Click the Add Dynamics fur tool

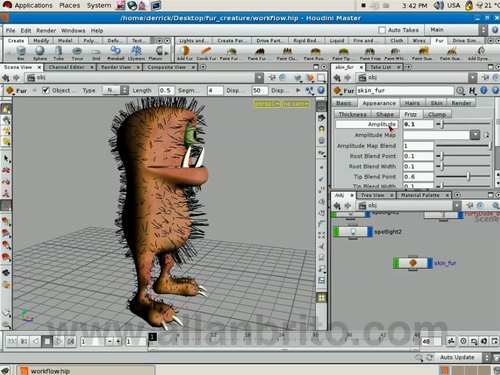479,53
